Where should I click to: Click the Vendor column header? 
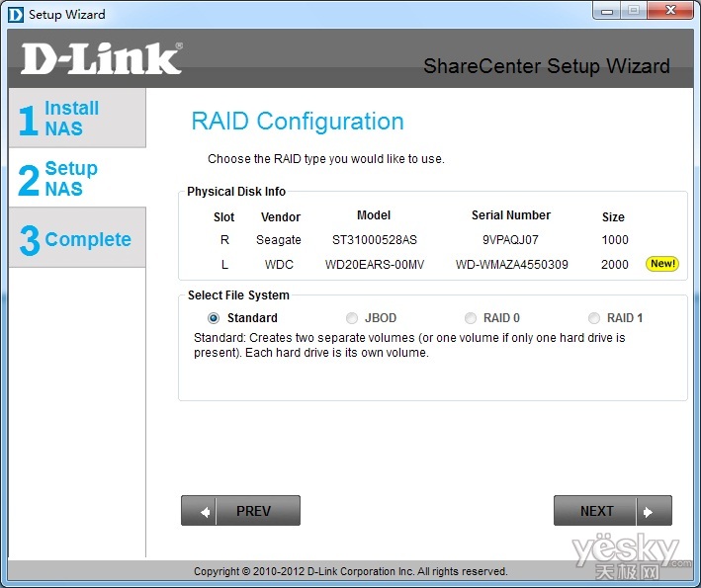281,217
